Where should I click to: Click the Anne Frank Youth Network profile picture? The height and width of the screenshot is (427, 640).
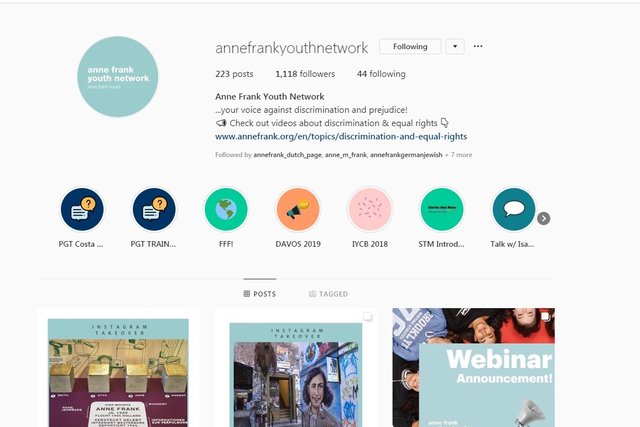point(118,77)
